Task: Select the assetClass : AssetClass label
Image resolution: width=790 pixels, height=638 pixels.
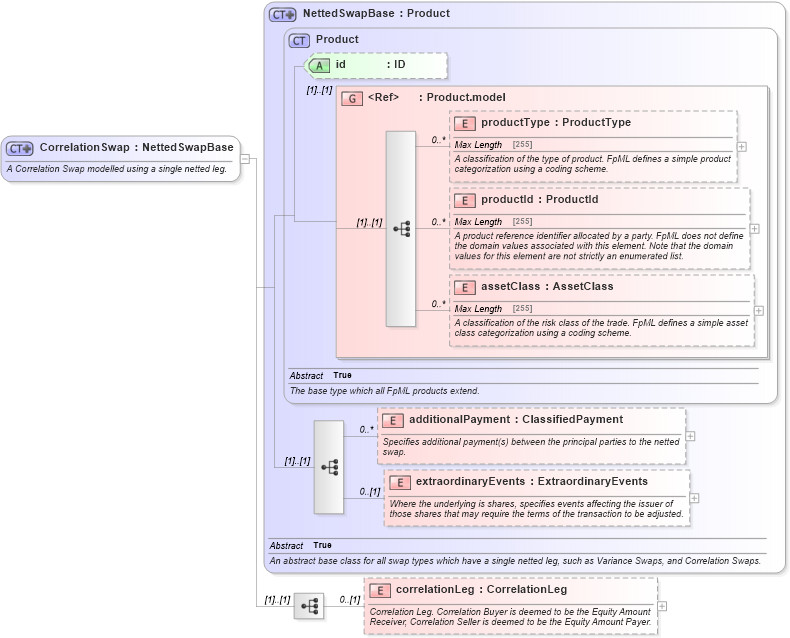Action: 547,287
